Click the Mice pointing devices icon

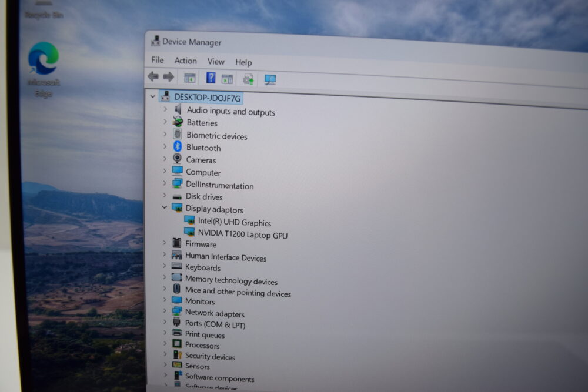176,289
